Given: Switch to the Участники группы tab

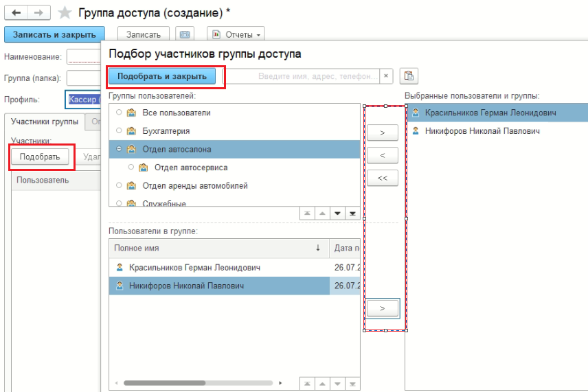Looking at the screenshot, I should click(x=45, y=123).
